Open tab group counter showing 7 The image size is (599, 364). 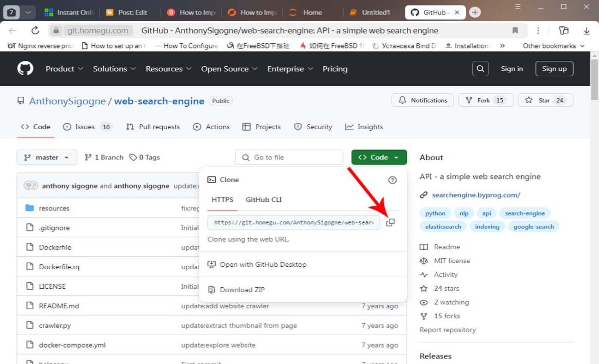coord(11,12)
